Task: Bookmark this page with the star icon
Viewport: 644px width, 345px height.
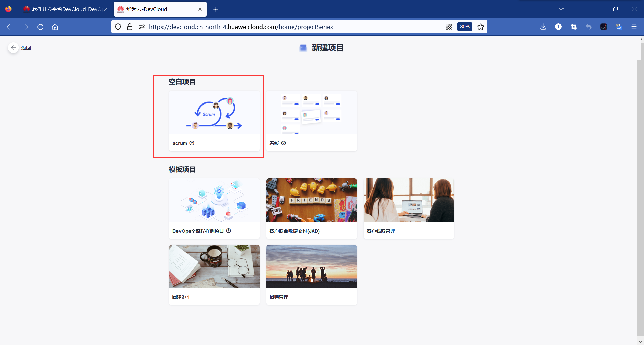Action: [481, 27]
